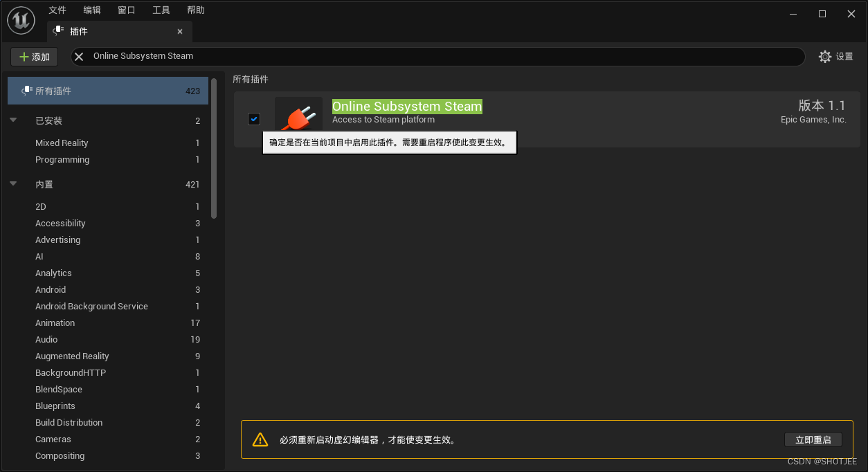Select the Android category
Viewport: 868px width, 472px height.
pos(108,289)
